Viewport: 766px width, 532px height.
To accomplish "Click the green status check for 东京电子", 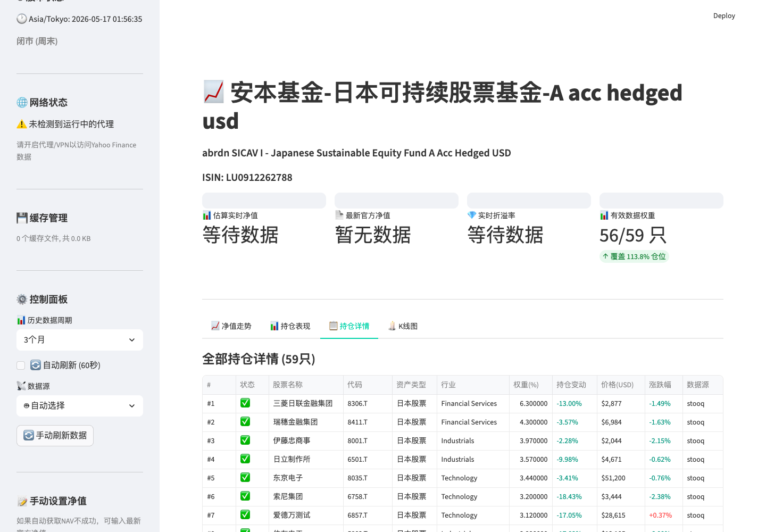I will click(x=245, y=478).
